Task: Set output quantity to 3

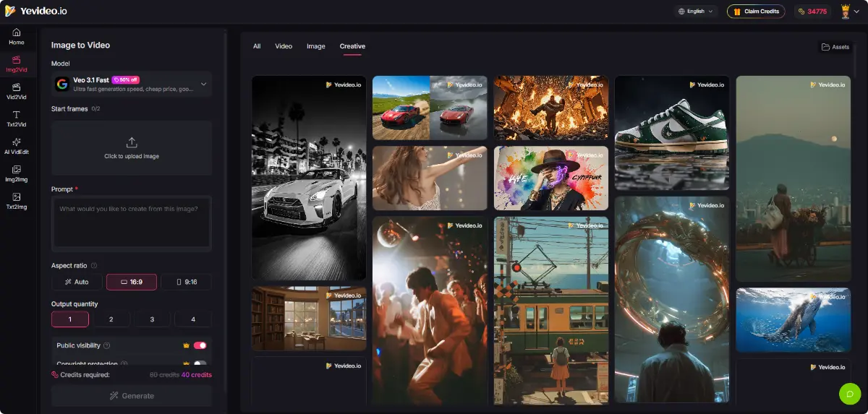Action: (x=152, y=319)
